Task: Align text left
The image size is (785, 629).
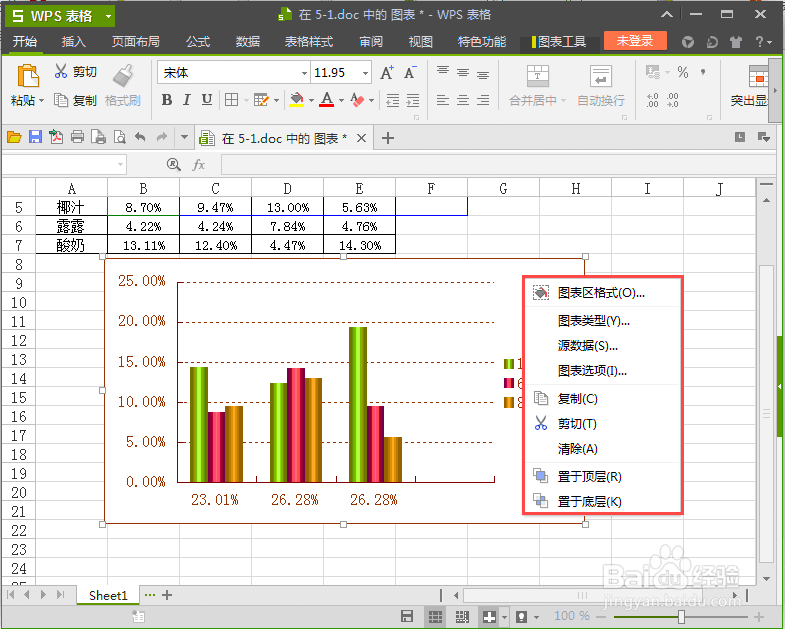Action: tap(443, 101)
